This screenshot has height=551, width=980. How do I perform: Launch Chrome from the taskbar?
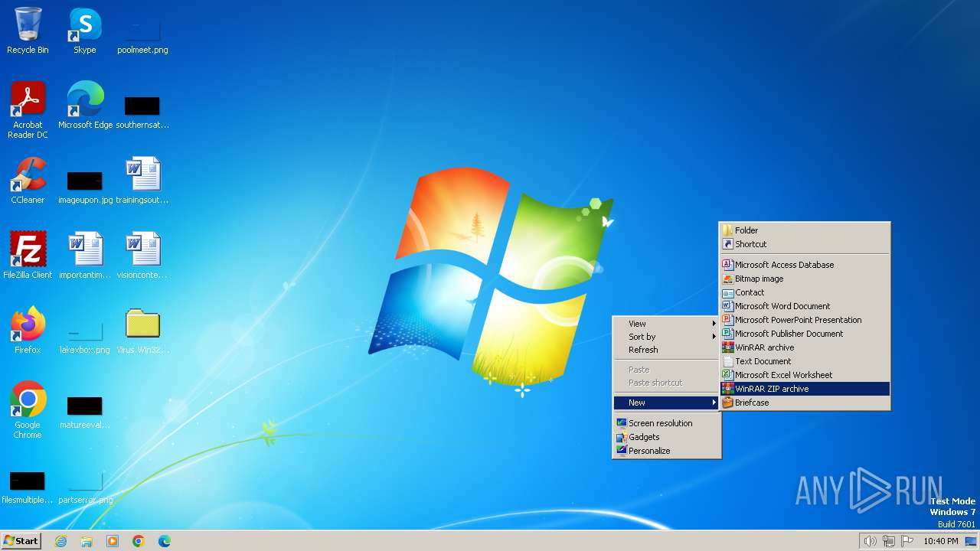139,541
